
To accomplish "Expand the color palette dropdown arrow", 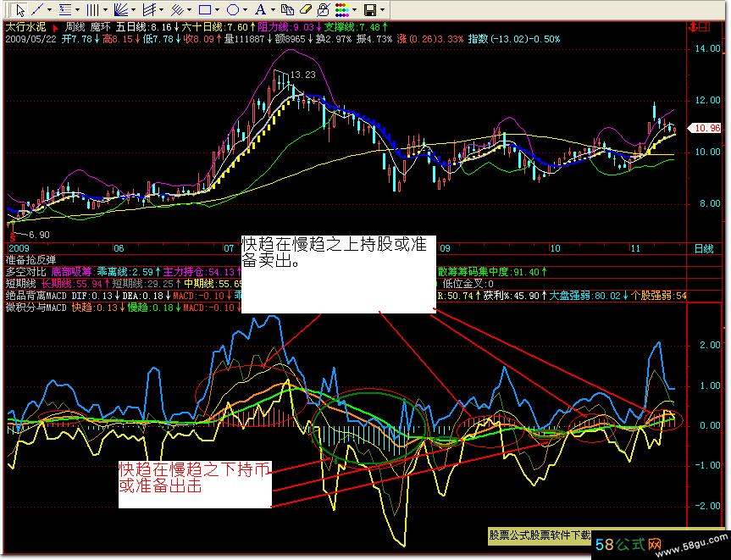I will click(353, 10).
